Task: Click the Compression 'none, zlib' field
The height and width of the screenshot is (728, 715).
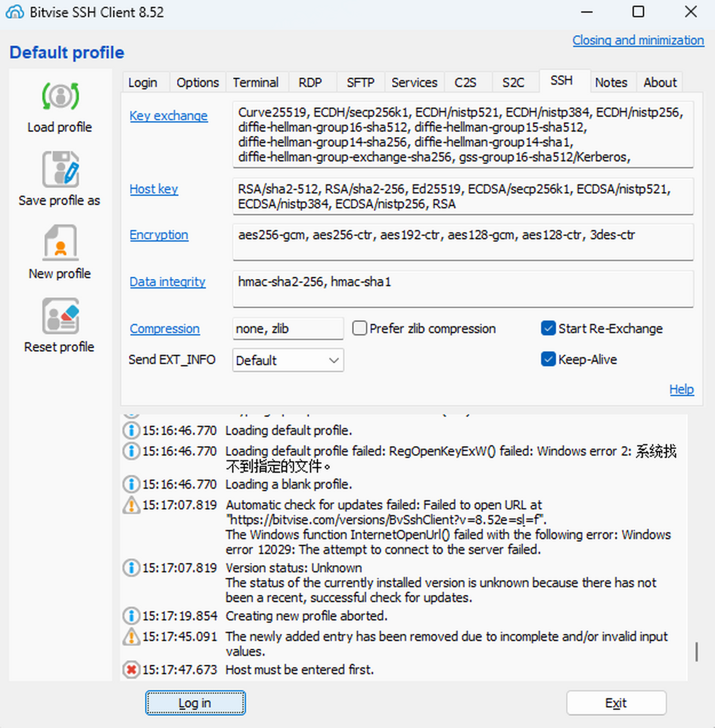Action: (x=288, y=329)
